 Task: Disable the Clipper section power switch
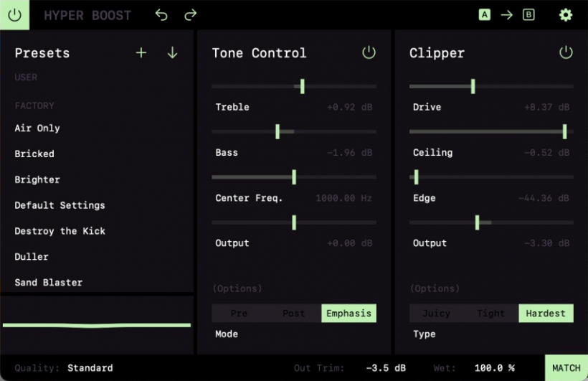pyautogui.click(x=566, y=52)
